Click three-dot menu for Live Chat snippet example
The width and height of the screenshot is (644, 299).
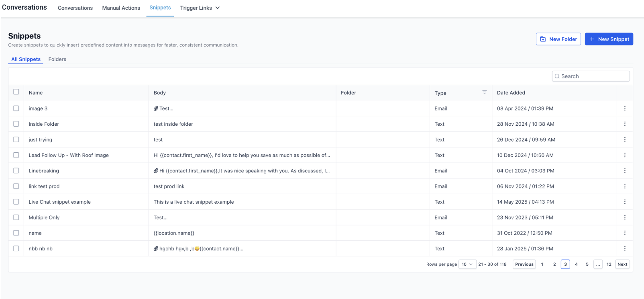point(624,202)
